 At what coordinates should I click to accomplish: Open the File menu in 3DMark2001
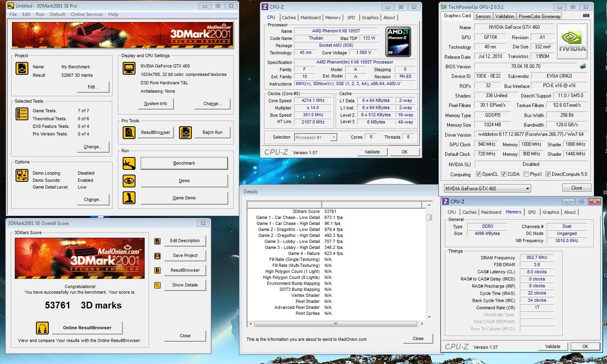[x=13, y=14]
